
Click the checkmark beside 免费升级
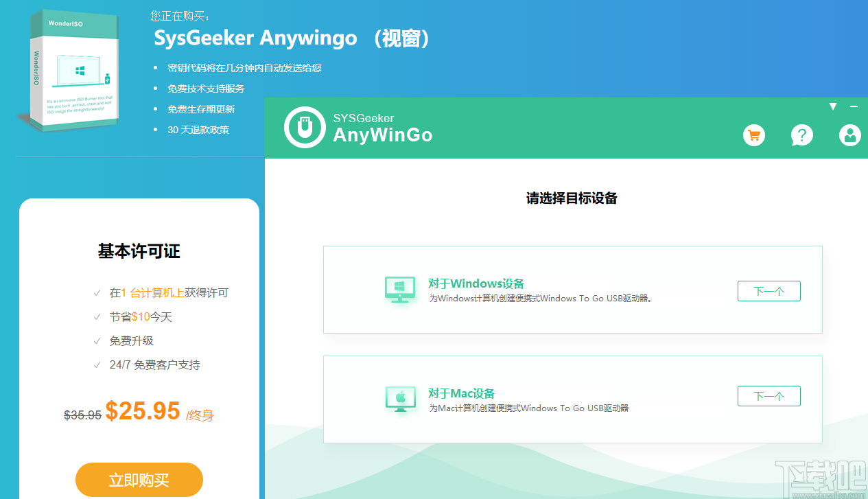click(97, 340)
